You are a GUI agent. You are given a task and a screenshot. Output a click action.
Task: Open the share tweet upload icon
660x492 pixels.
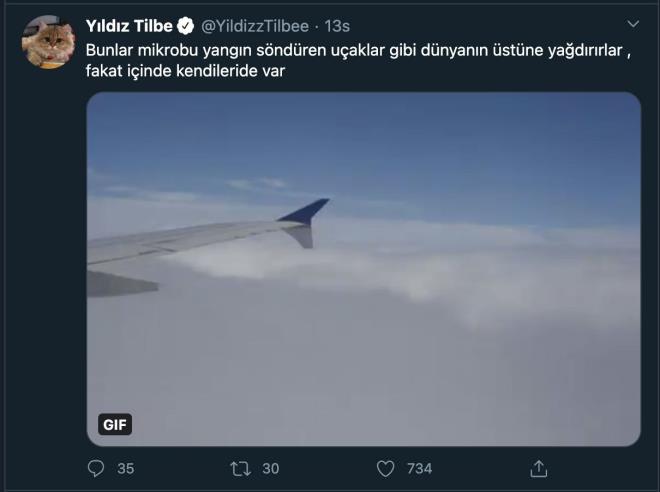click(x=539, y=468)
